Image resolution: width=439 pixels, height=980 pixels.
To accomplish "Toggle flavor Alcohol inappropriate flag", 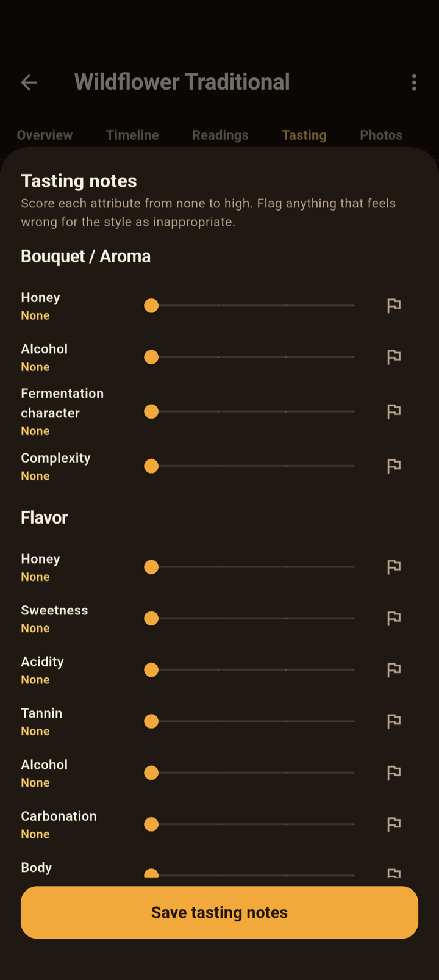I will click(394, 773).
